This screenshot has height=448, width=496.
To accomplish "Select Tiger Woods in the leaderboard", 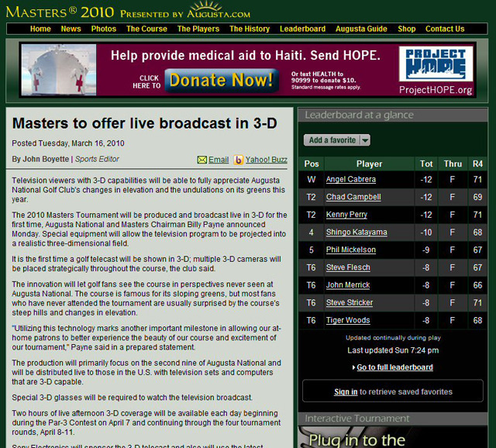I will click(347, 320).
